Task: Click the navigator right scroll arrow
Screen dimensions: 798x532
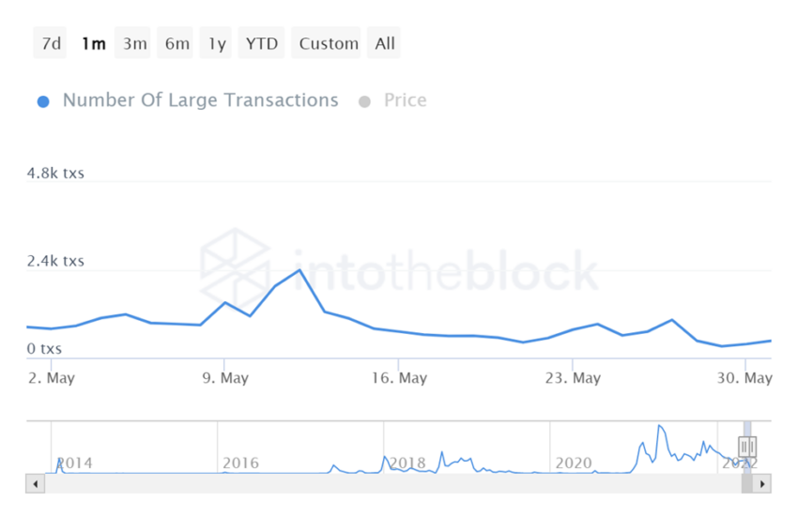Action: click(762, 484)
